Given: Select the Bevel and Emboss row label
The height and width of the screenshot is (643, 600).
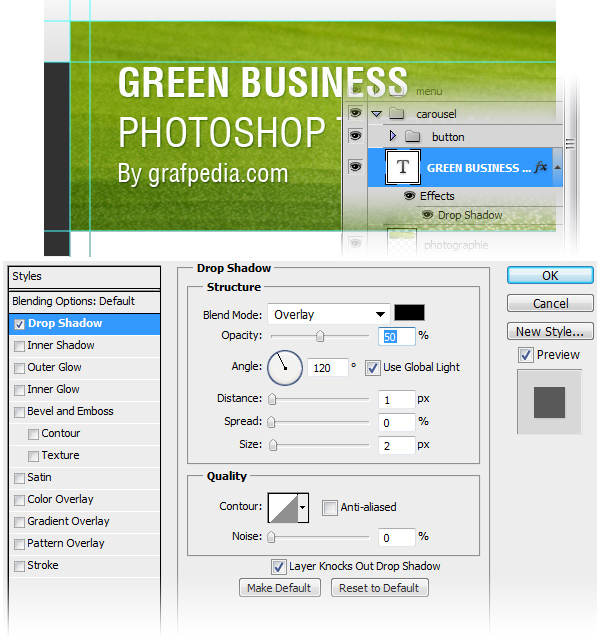Looking at the screenshot, I should pyautogui.click(x=71, y=411).
